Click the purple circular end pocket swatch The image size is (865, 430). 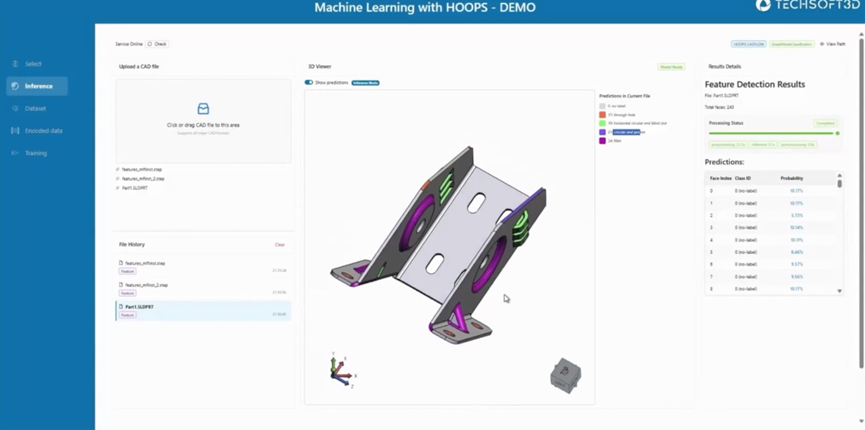point(602,132)
